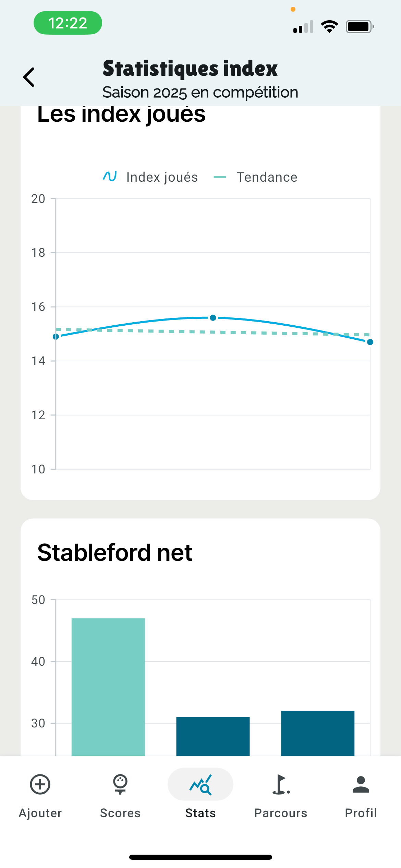
Task: Tap the Stableford net card title
Action: click(115, 553)
